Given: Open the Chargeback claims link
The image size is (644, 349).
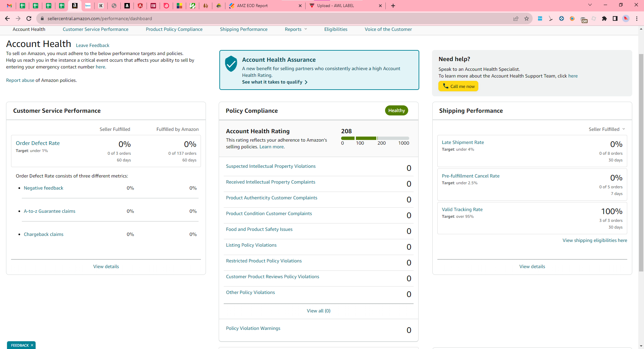Looking at the screenshot, I should click(x=44, y=235).
